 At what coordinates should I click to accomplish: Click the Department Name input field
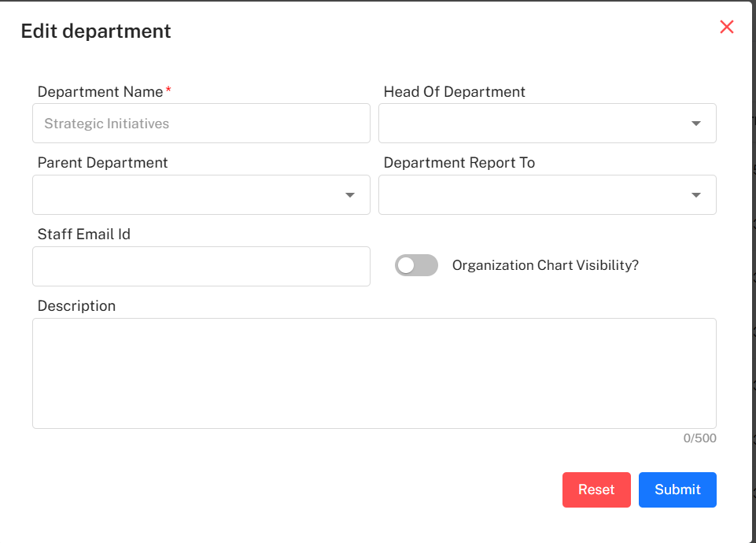pyautogui.click(x=201, y=124)
